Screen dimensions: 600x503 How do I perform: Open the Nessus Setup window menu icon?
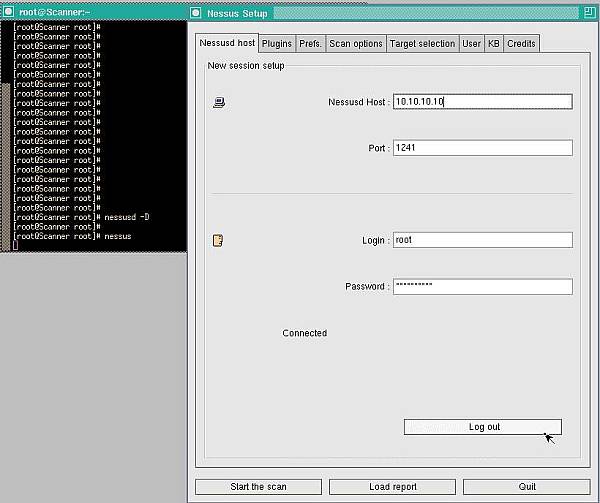[196, 13]
